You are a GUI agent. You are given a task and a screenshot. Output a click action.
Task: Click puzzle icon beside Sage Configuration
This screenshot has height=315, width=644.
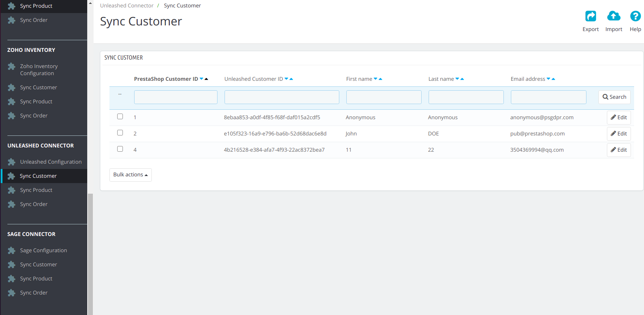tap(12, 250)
